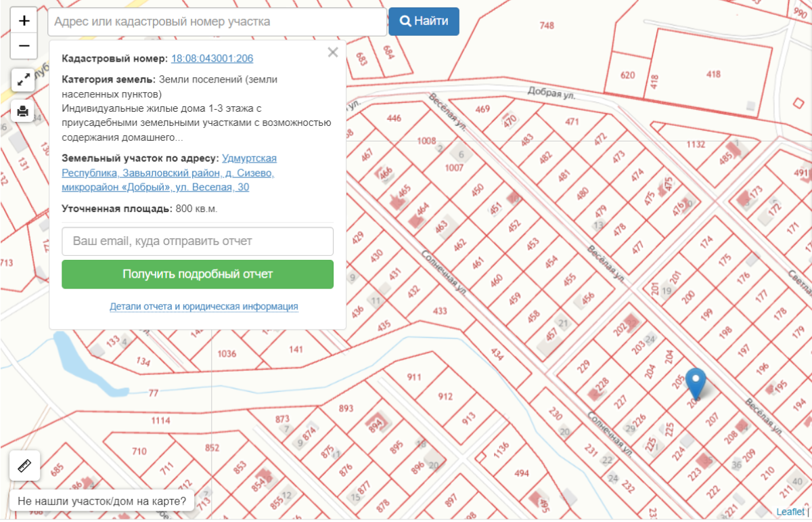Select parcel 141 on the map
The height and width of the screenshot is (522, 812).
(x=296, y=349)
